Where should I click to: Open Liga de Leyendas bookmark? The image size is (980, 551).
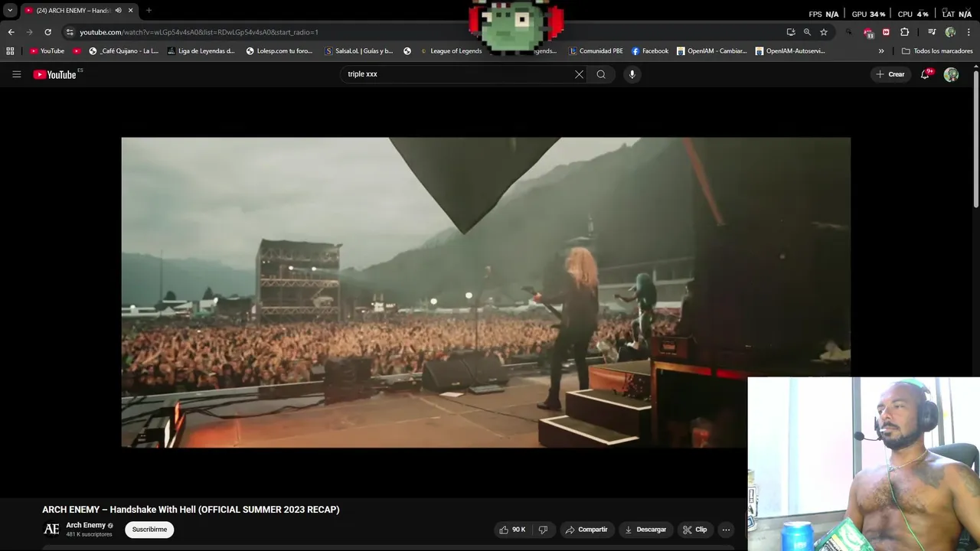tap(201, 51)
